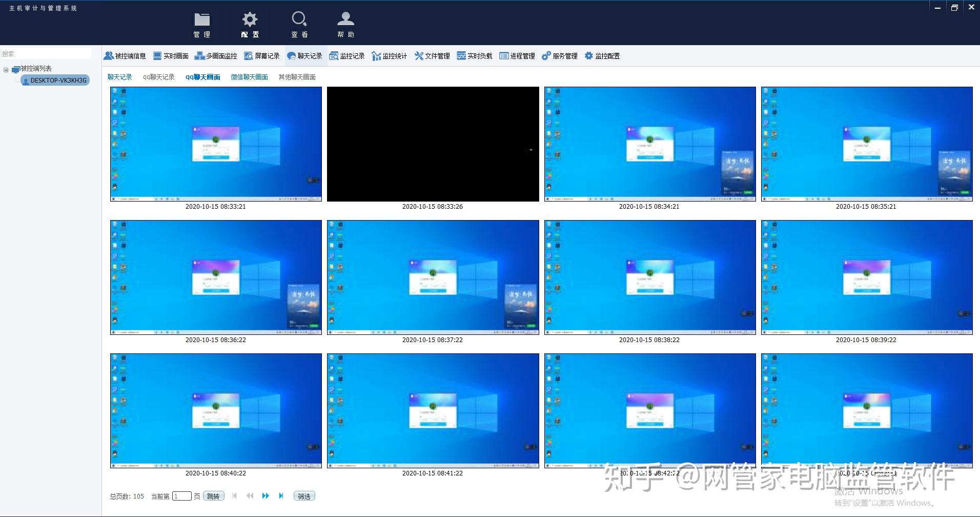Open the screenshot from 08:35:21
This screenshot has width=980, height=517.
[x=867, y=144]
